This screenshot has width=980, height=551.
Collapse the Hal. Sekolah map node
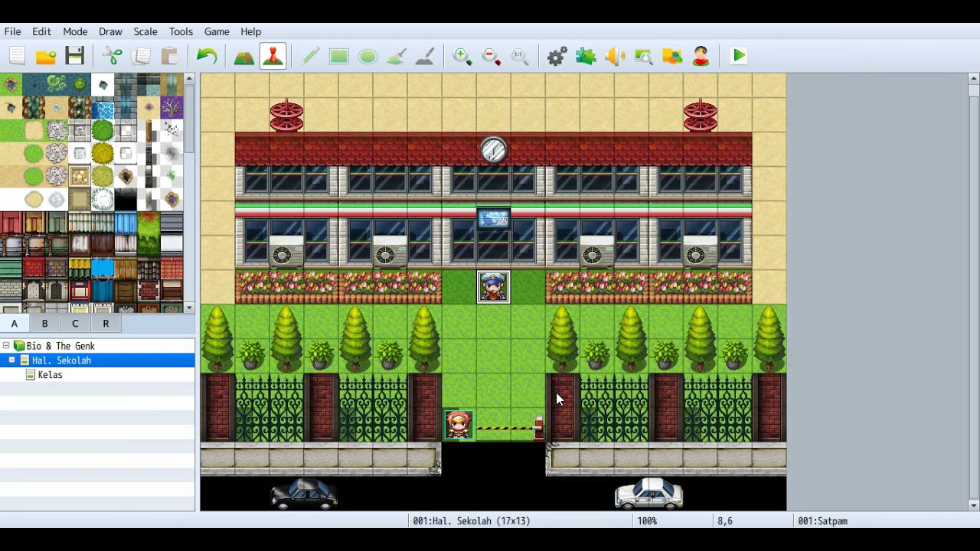pyautogui.click(x=12, y=360)
